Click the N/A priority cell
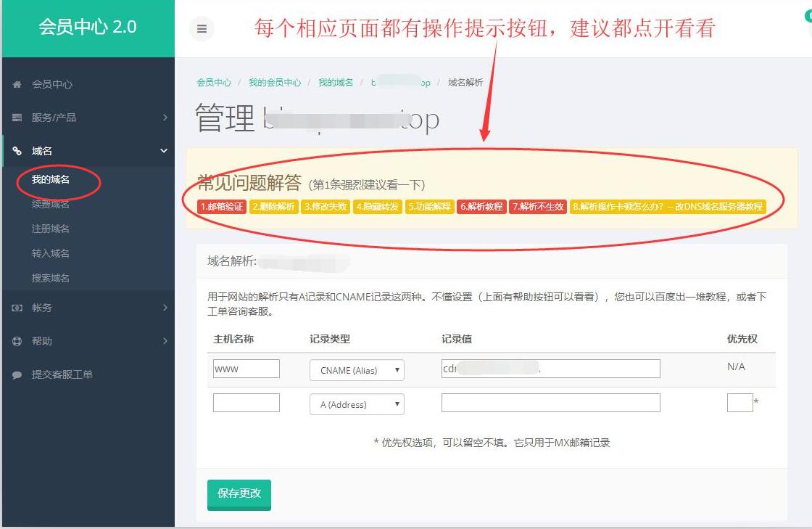Screen dimensions: 812x529 (736, 367)
